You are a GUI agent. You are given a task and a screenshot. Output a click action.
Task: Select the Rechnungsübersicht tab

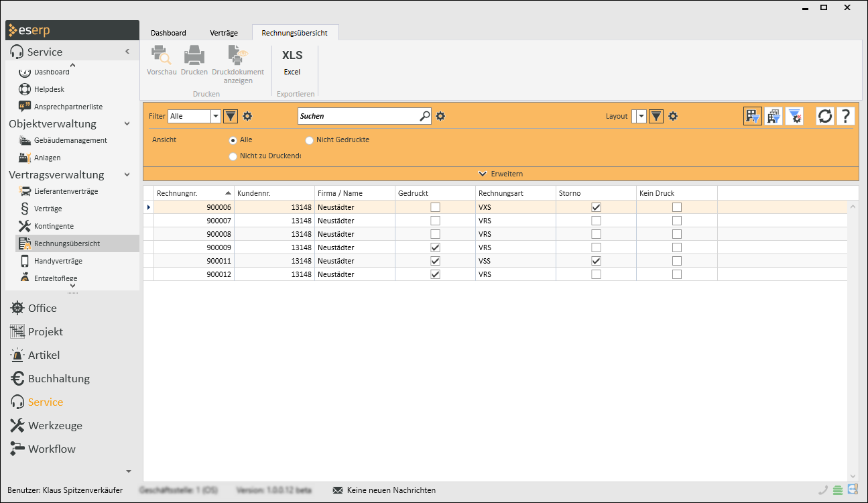(295, 32)
